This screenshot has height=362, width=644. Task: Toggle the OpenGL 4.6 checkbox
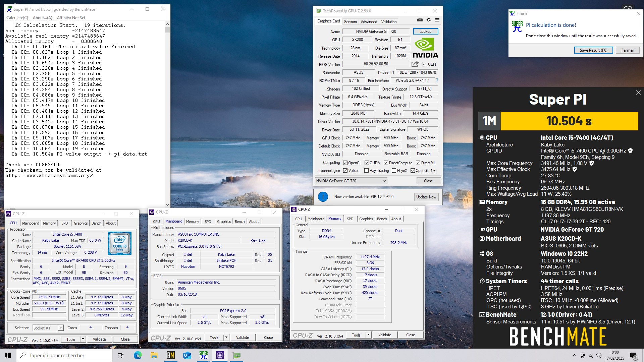(413, 171)
